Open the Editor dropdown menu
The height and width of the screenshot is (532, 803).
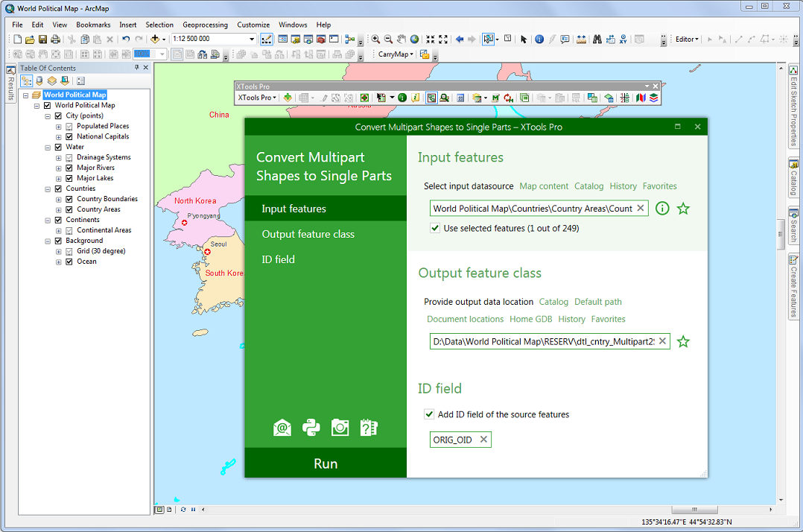687,39
